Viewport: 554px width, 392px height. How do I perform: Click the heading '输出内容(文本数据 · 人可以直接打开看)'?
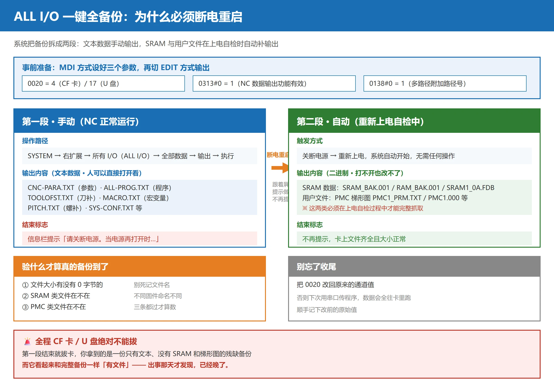[82, 173]
